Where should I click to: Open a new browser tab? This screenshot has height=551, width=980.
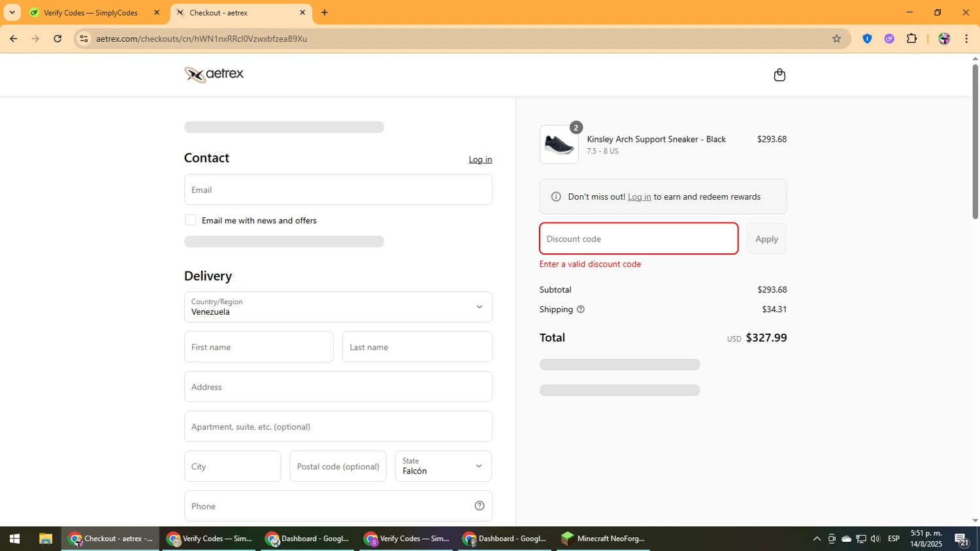click(325, 12)
